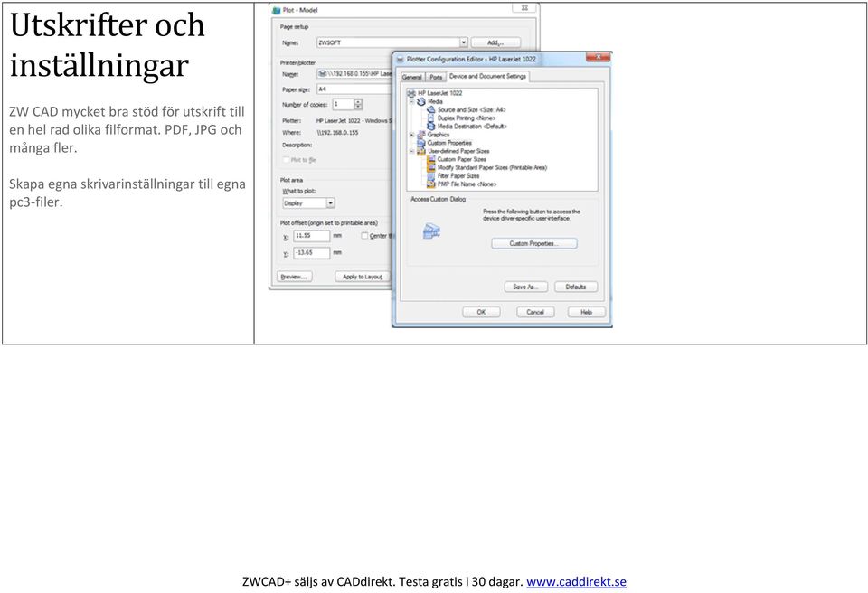Click the HP LaserJet 1022 printer root icon

[x=411, y=93]
